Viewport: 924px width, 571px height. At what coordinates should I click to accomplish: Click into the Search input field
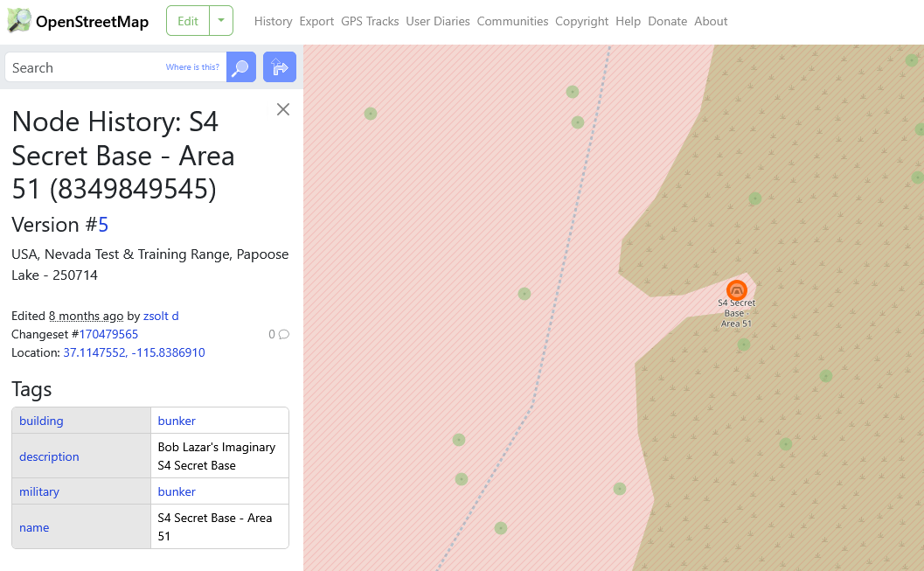pos(83,67)
